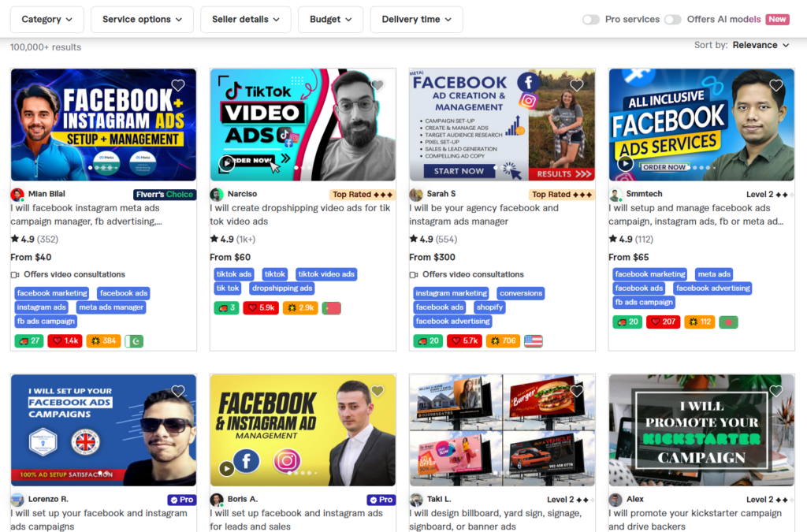Click the 'shopify' tag

tap(489, 307)
